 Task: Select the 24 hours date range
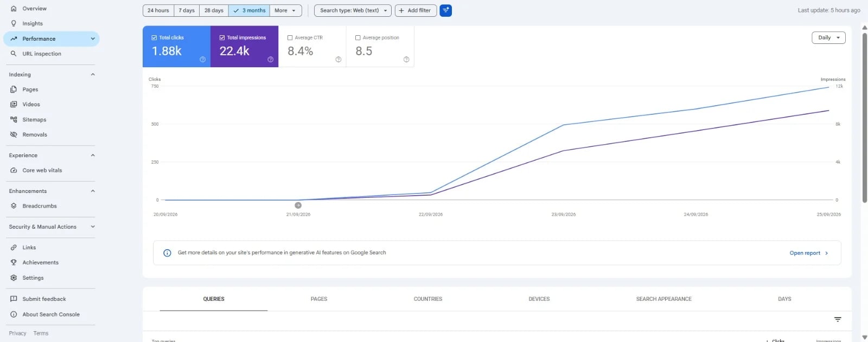click(x=158, y=10)
